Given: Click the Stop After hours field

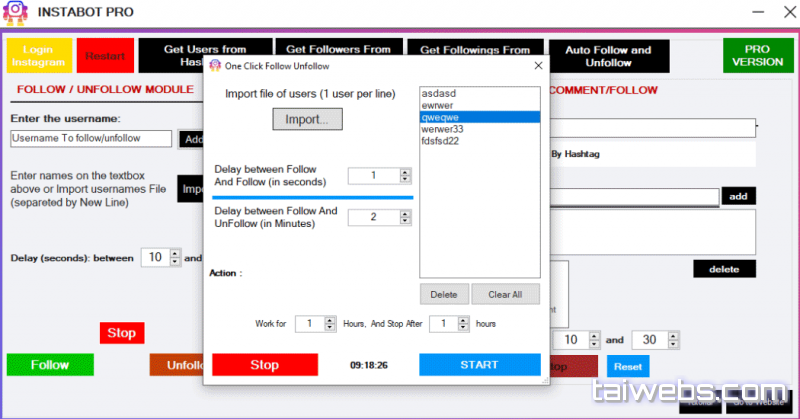Looking at the screenshot, I should point(444,324).
